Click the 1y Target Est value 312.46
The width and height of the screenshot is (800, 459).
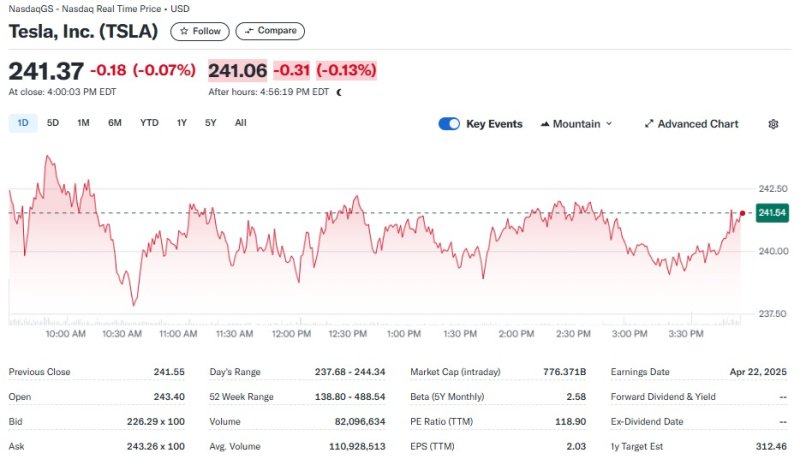771,446
